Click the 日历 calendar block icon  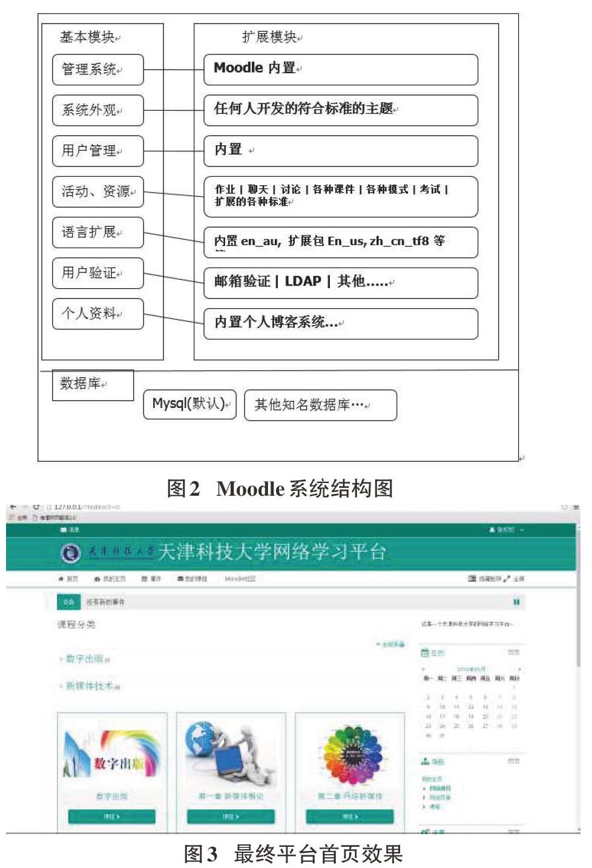tap(425, 653)
